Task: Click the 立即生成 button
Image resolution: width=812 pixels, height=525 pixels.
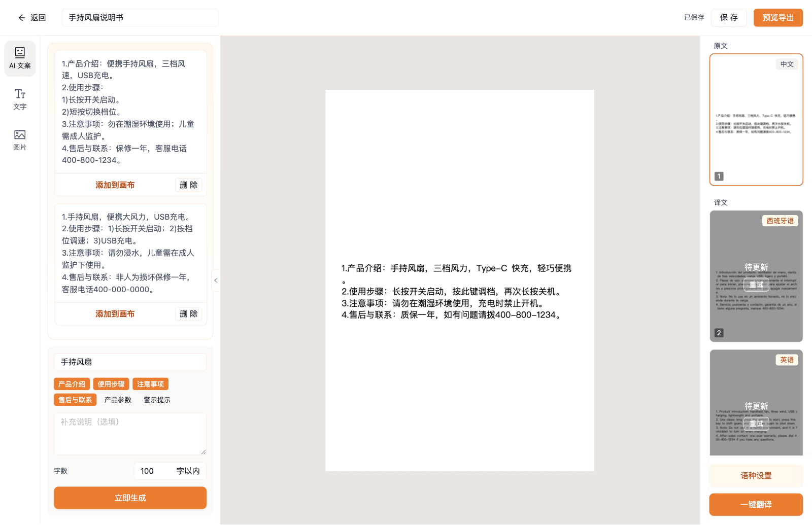Action: coord(130,498)
